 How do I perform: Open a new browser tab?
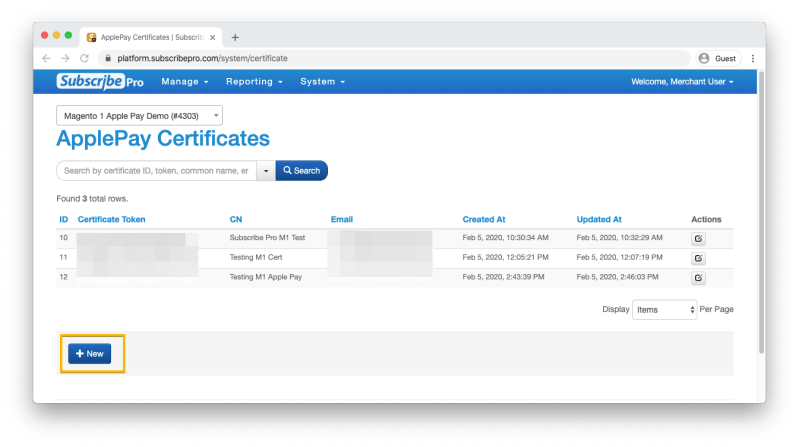(235, 37)
